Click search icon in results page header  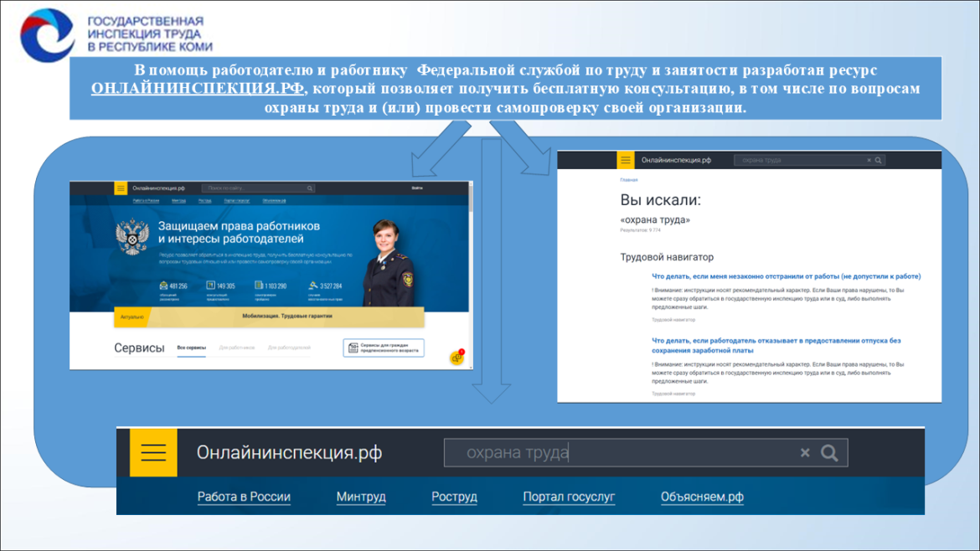pos(878,161)
